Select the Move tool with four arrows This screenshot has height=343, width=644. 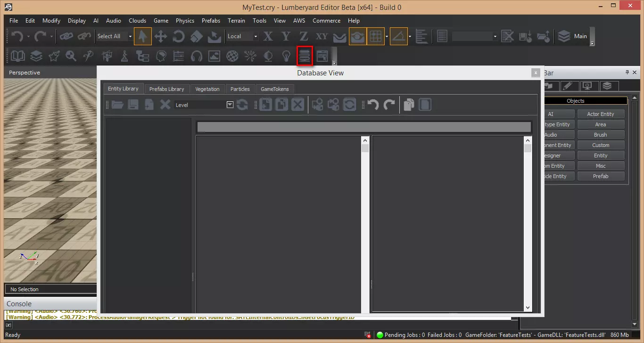[161, 36]
